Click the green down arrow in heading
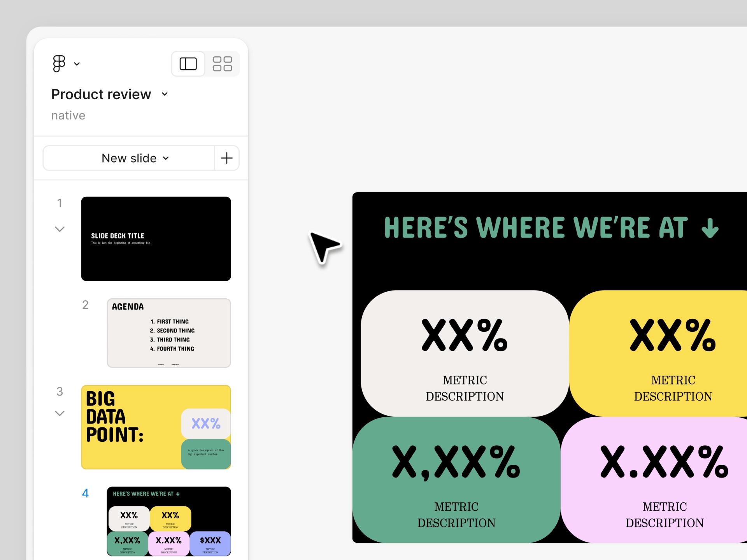Screen dimensions: 747x560 (710, 228)
